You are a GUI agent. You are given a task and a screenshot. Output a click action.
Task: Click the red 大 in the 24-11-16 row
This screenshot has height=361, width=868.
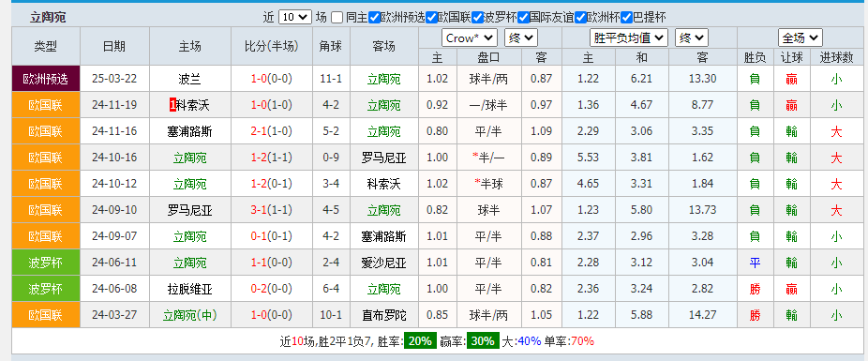(x=836, y=131)
